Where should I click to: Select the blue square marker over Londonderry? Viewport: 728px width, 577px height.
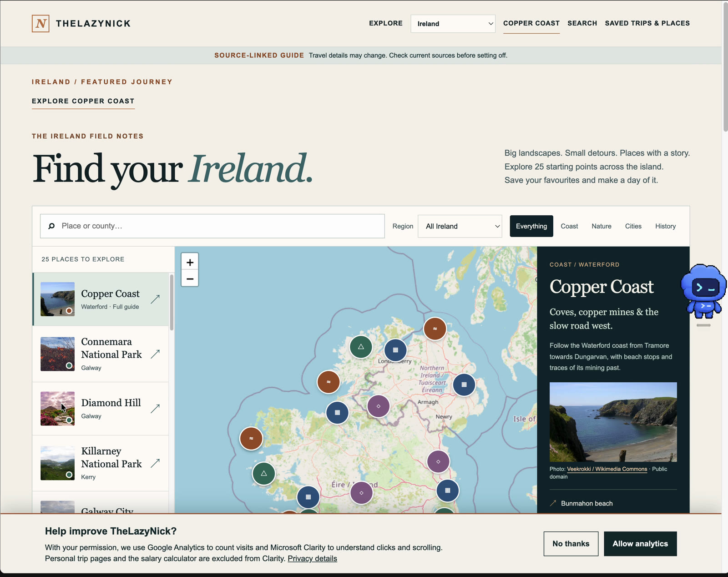point(395,350)
